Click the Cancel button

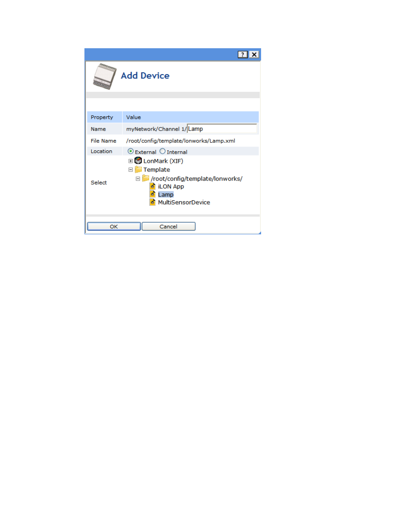point(168,226)
